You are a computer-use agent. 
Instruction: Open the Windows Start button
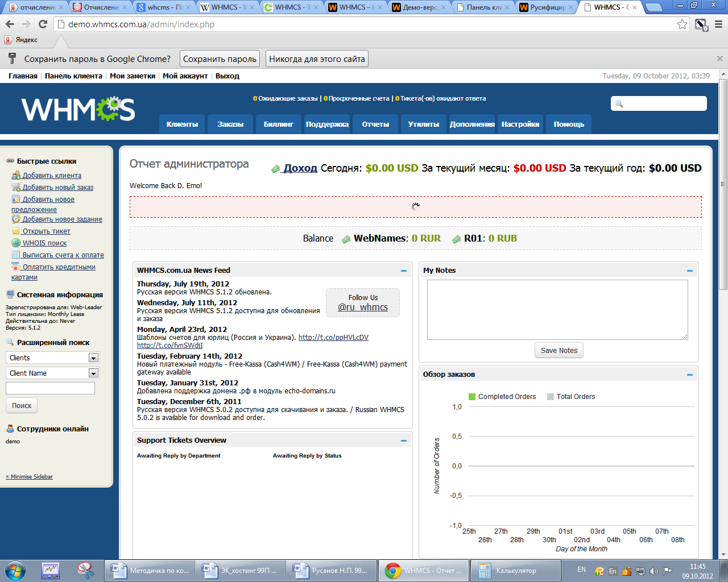tap(15, 571)
